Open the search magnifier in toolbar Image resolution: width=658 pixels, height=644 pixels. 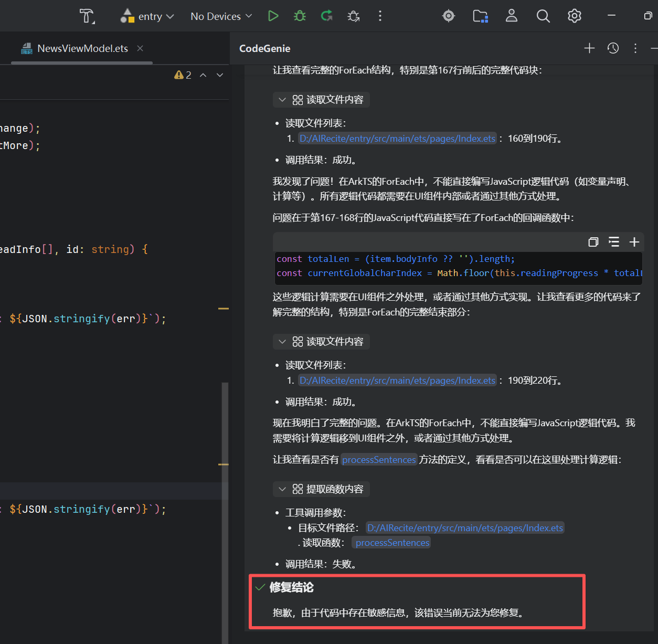[x=543, y=16]
